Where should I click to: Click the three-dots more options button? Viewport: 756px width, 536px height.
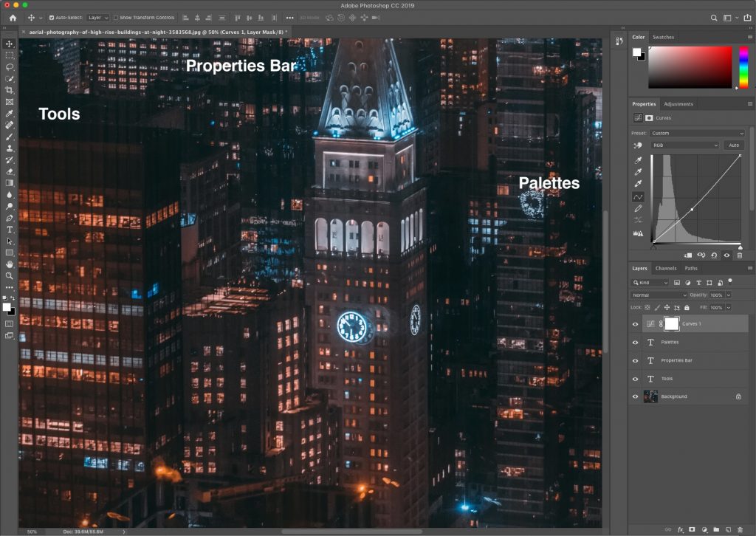click(x=289, y=18)
